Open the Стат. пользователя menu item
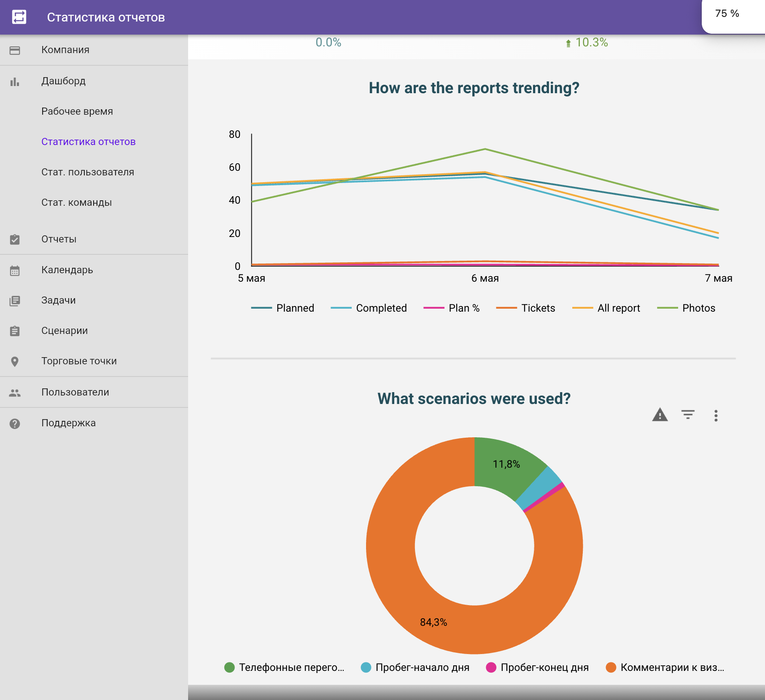This screenshot has height=700, width=765. [x=88, y=172]
